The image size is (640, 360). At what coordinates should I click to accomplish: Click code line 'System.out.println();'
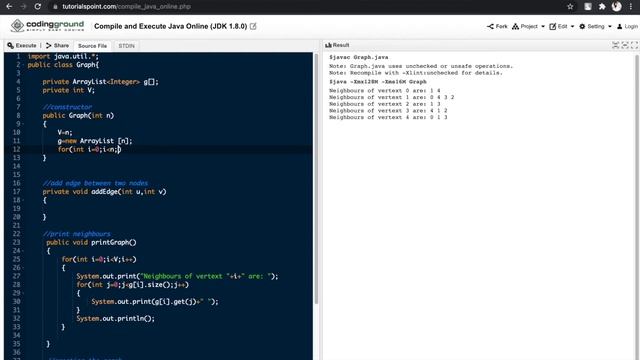[116, 318]
